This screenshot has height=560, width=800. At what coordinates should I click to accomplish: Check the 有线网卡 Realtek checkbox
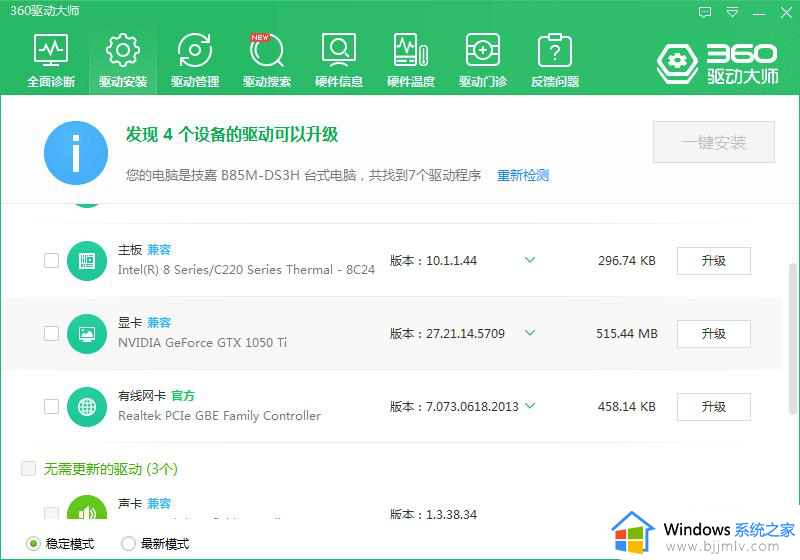(x=52, y=406)
